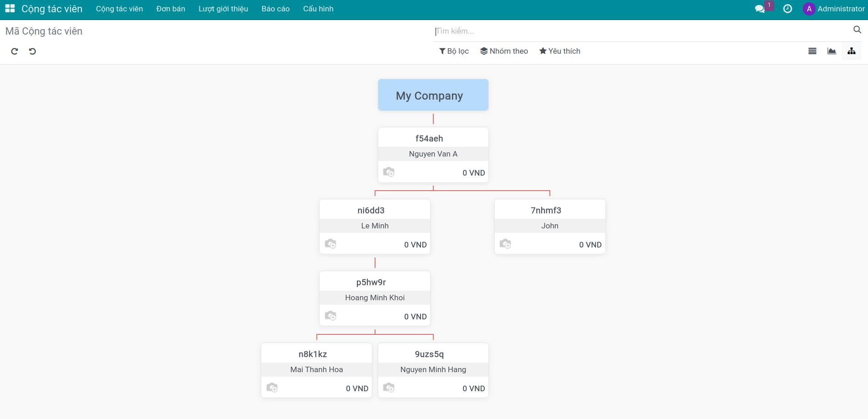Click camera icon on John card

click(x=505, y=244)
